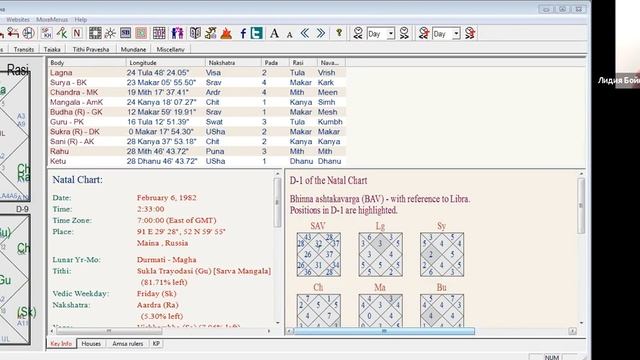Click the Natal Chart vertical scrollbar thumb

(277, 202)
